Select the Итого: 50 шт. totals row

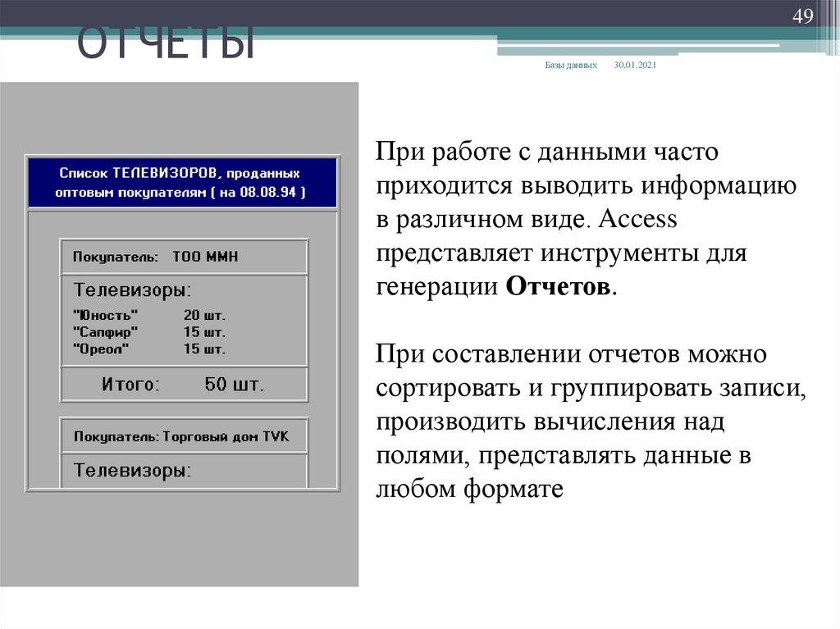(182, 382)
